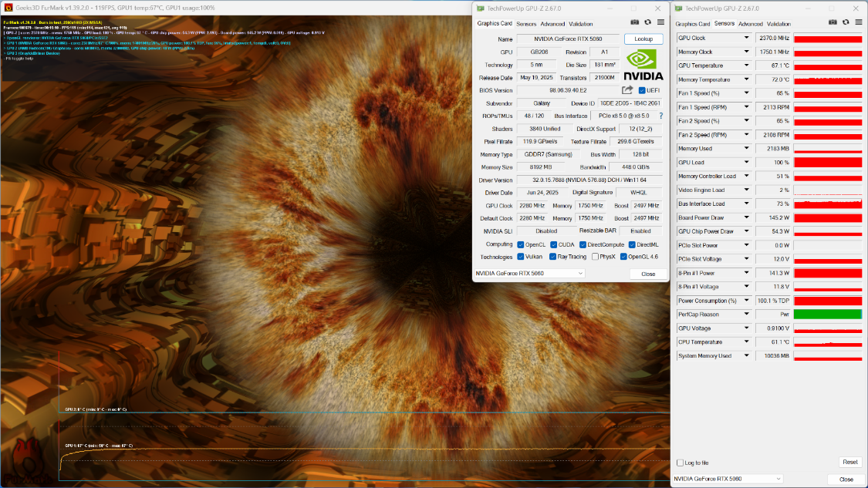Toggle the CUDA checkbox
This screenshot has width=868, height=488.
coord(553,244)
